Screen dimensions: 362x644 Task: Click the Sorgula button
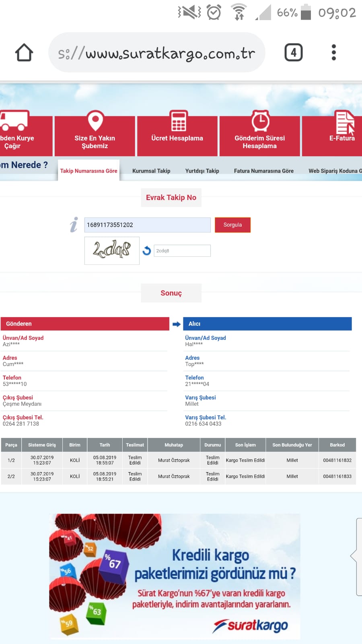232,225
